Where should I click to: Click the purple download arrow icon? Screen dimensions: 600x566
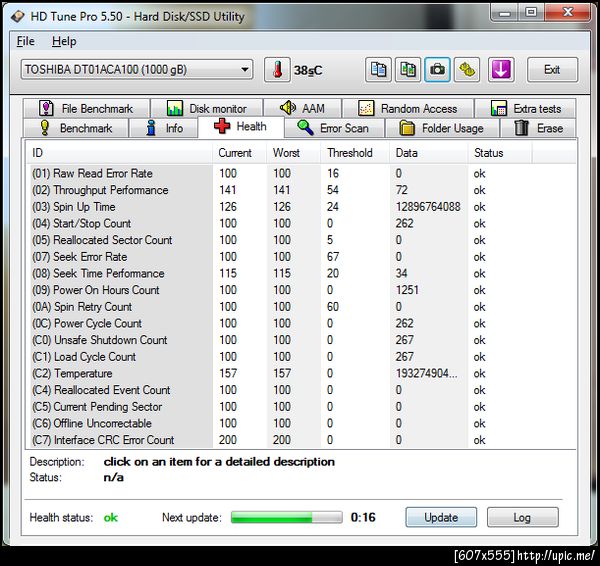(501, 70)
